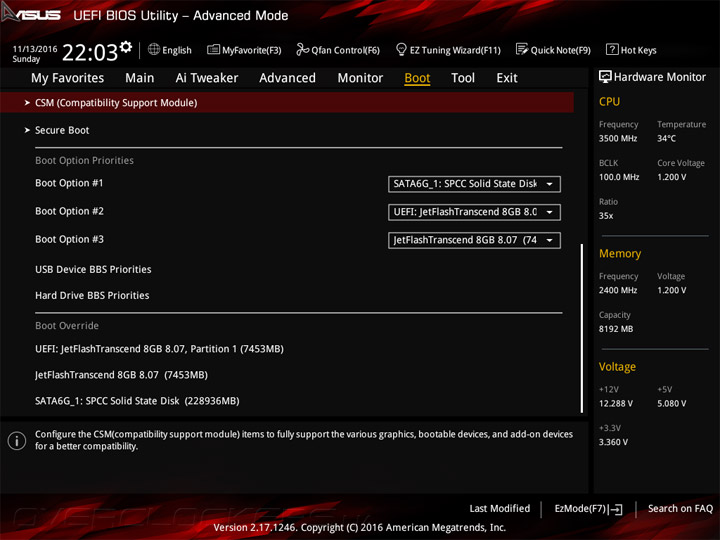
Task: Click the Hot Keys question mark icon
Action: tap(612, 49)
